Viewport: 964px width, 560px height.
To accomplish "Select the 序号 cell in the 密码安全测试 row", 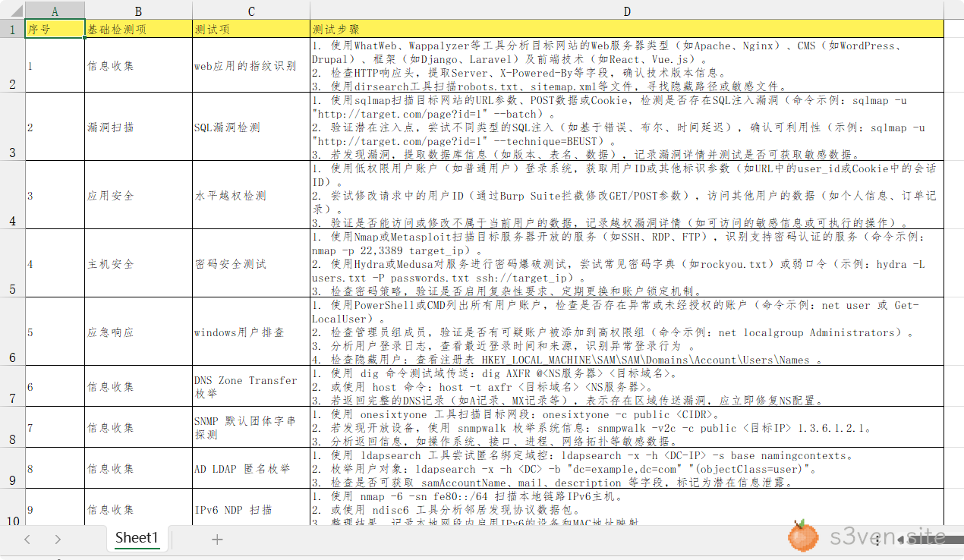I will [55, 263].
